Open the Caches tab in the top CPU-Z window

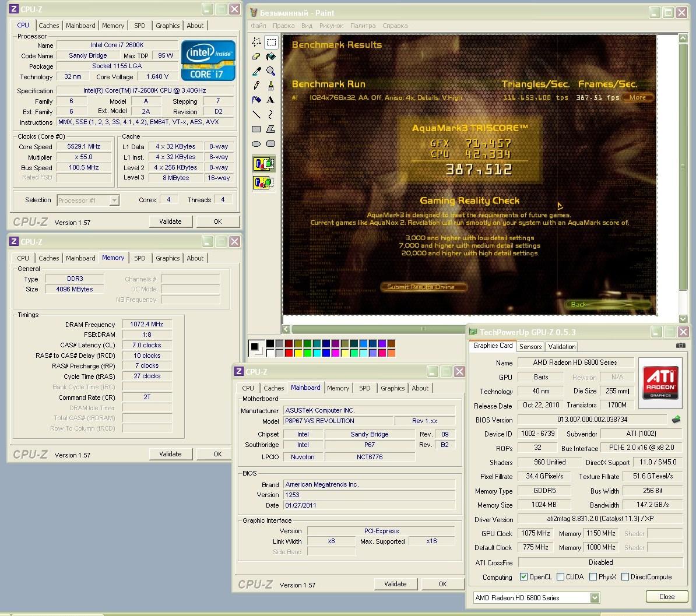[x=49, y=25]
